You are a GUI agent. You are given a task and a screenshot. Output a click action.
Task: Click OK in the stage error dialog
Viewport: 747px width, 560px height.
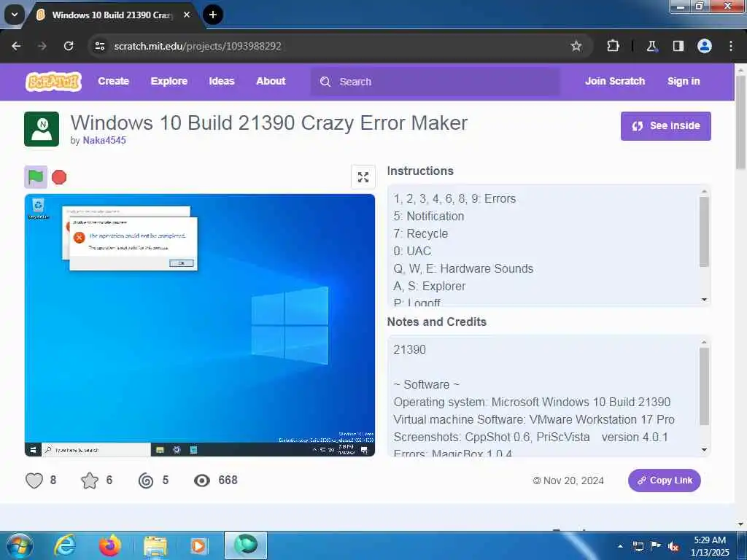coord(181,262)
